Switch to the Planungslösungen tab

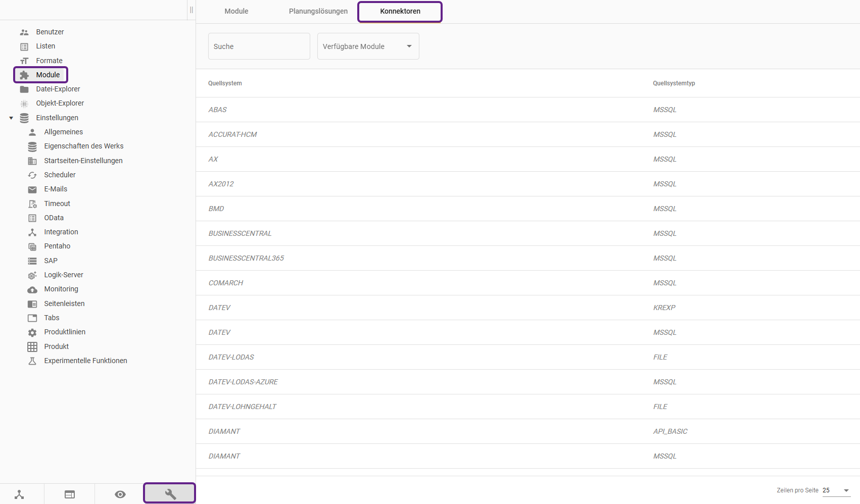coord(318,11)
